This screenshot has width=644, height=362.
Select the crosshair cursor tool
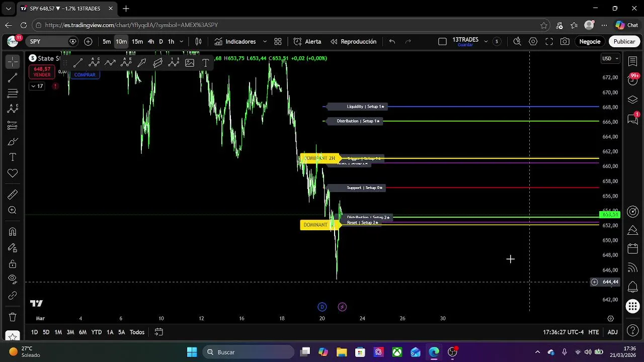point(13,61)
